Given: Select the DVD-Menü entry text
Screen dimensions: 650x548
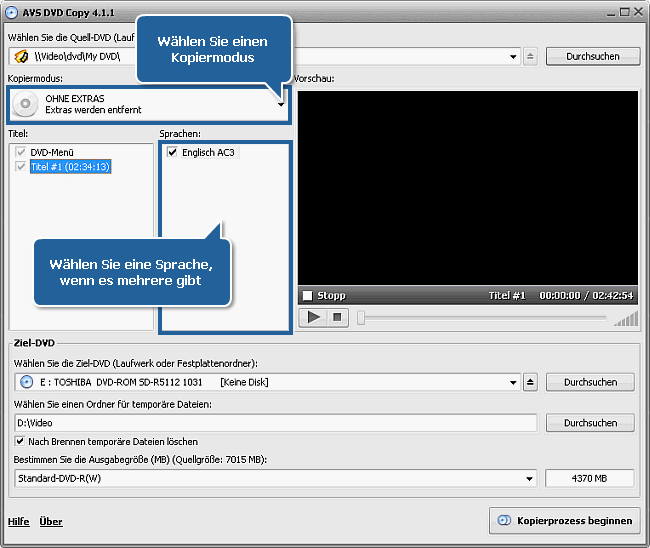Looking at the screenshot, I should (x=52, y=152).
